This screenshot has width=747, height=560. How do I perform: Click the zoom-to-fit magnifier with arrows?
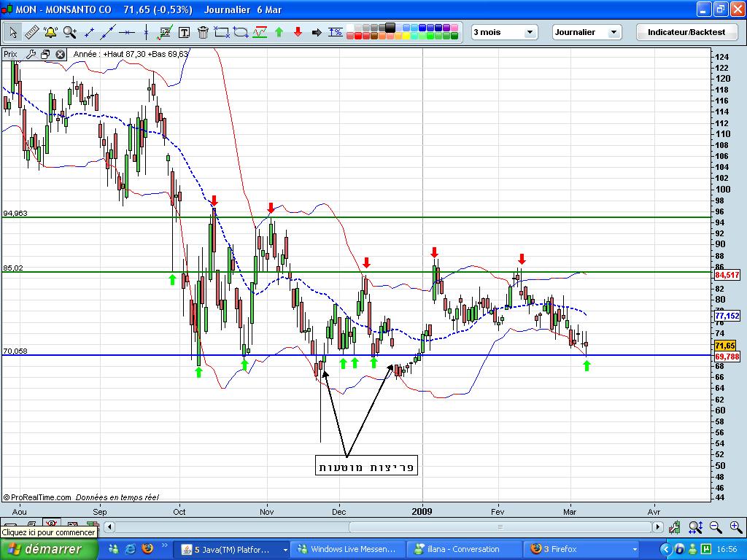[695, 526]
